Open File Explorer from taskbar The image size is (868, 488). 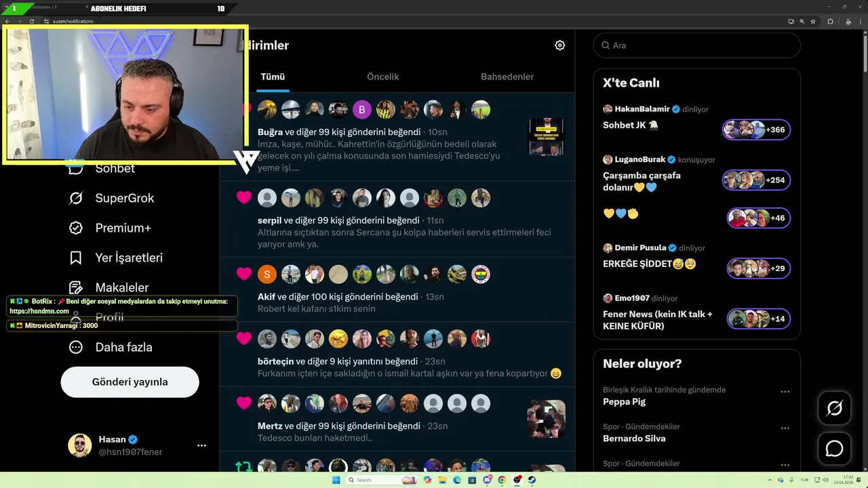(x=442, y=480)
